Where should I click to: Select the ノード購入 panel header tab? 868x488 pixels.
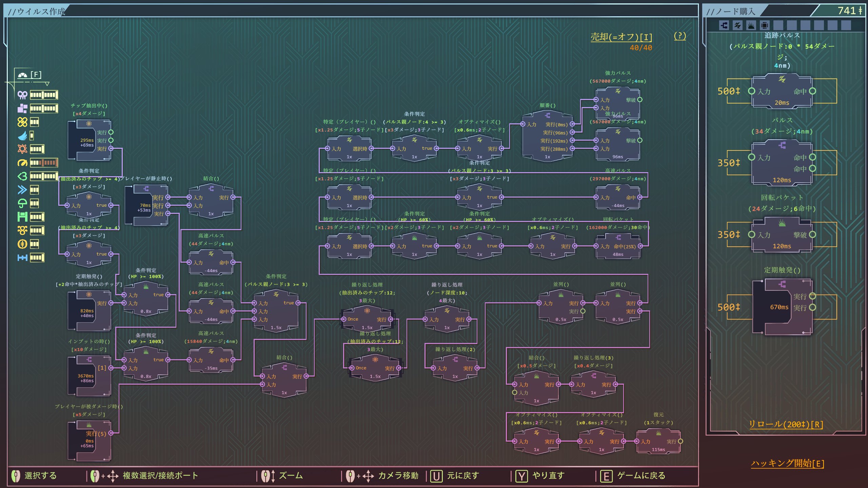(x=731, y=12)
